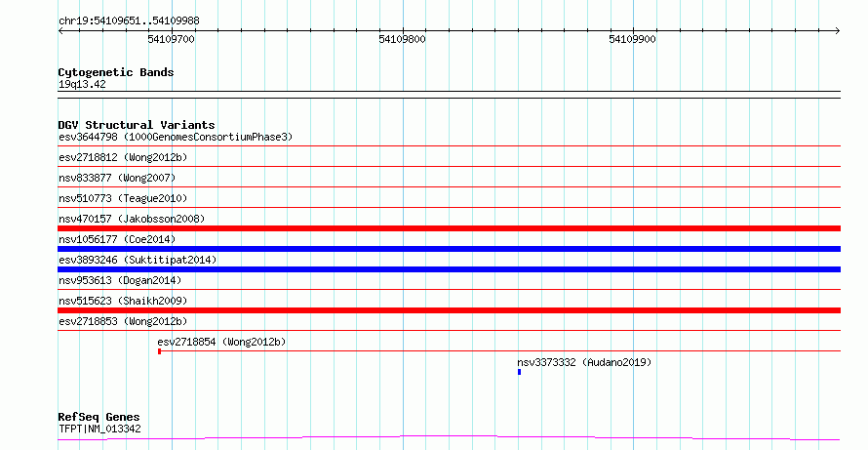Viewport: 868px width, 450px height.
Task: Click the thick red bar under nsv470157
Action: click(449, 228)
